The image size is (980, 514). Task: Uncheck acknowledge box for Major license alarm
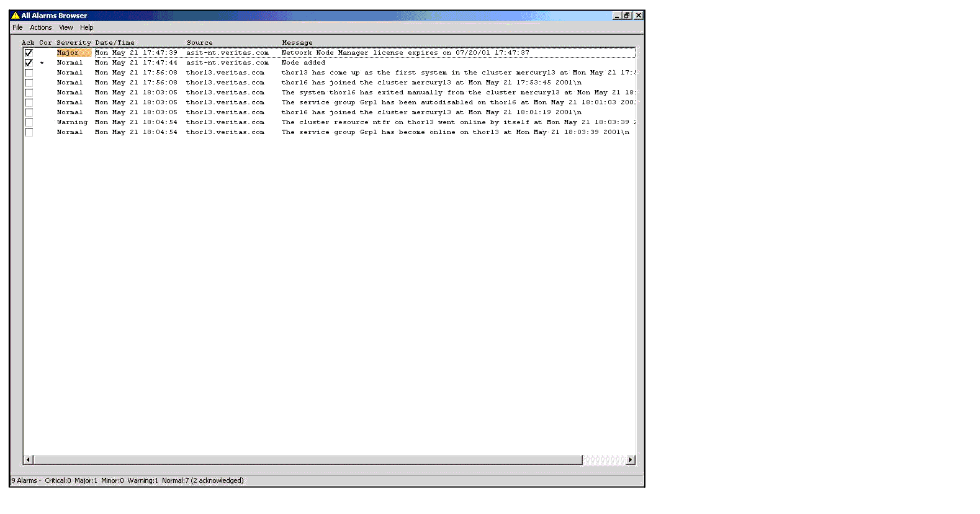click(29, 53)
